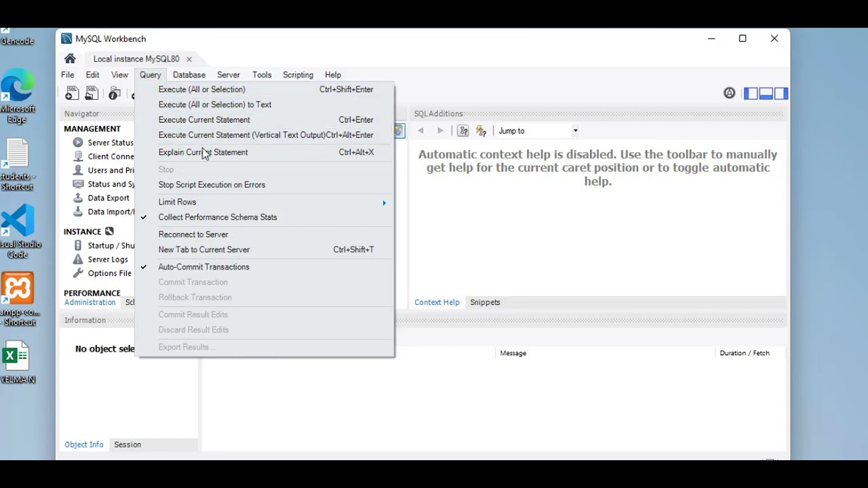This screenshot has width=868, height=488.
Task: Open the Workbench preferences gear icon
Action: [729, 94]
